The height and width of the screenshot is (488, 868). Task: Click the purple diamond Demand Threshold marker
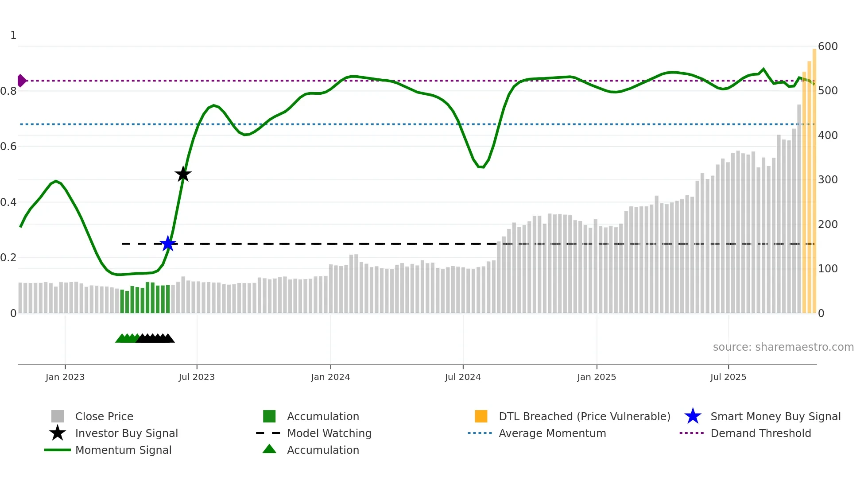[21, 81]
